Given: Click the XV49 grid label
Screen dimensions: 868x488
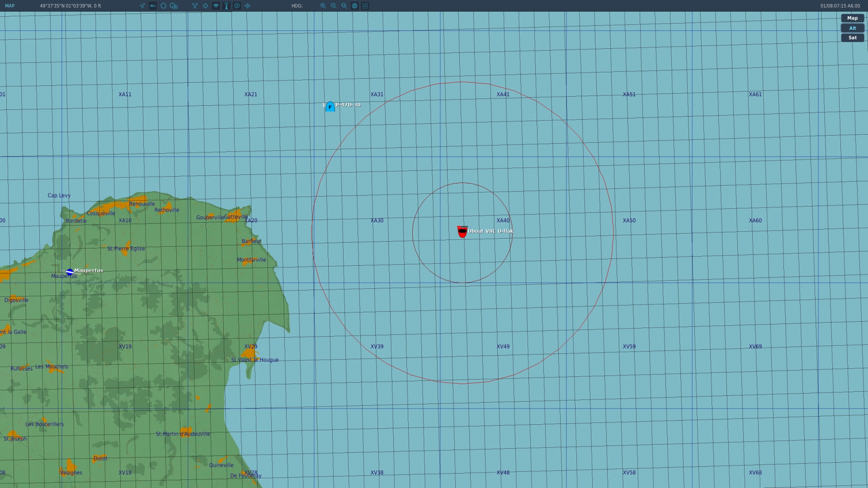Looking at the screenshot, I should click(503, 347).
